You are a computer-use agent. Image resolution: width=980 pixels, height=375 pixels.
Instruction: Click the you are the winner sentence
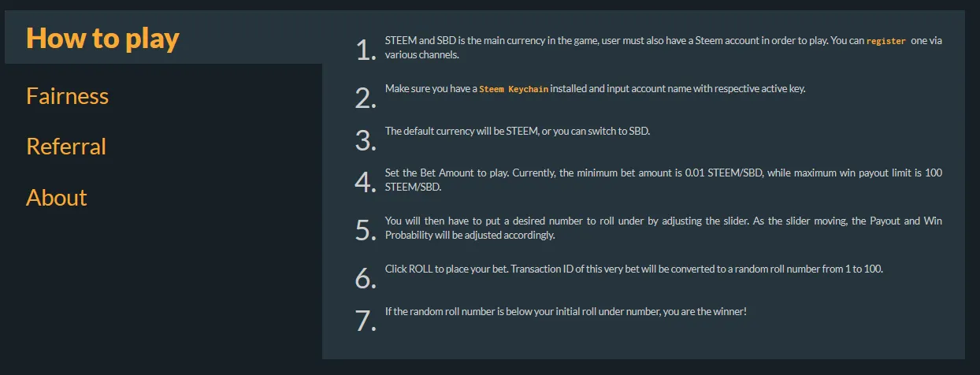[x=565, y=311]
